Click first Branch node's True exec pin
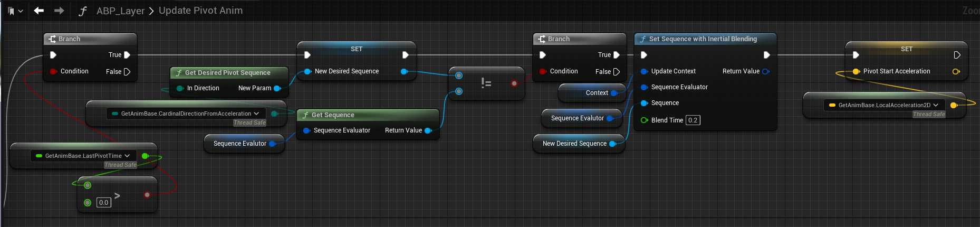The height and width of the screenshot is (227, 980). [x=127, y=55]
